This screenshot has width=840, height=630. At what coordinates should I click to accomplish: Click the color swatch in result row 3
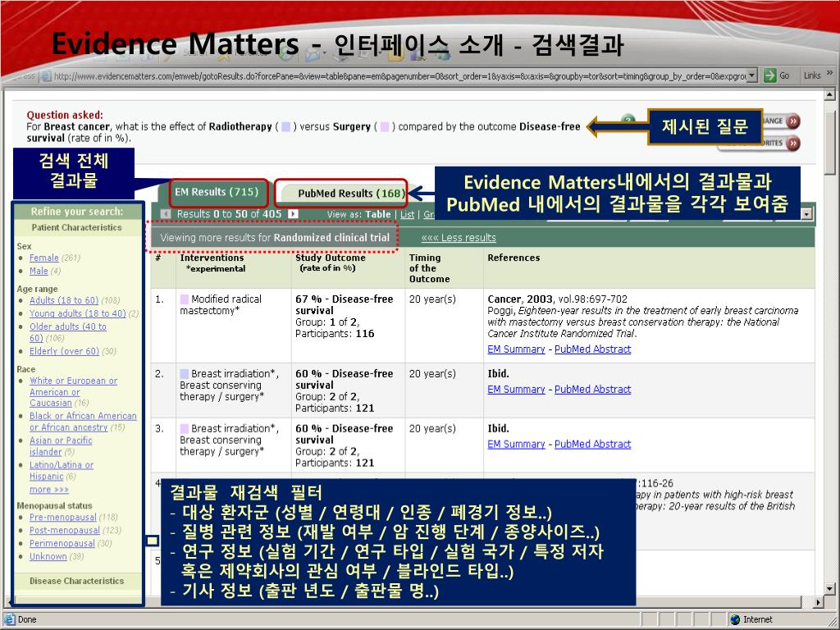pos(185,428)
